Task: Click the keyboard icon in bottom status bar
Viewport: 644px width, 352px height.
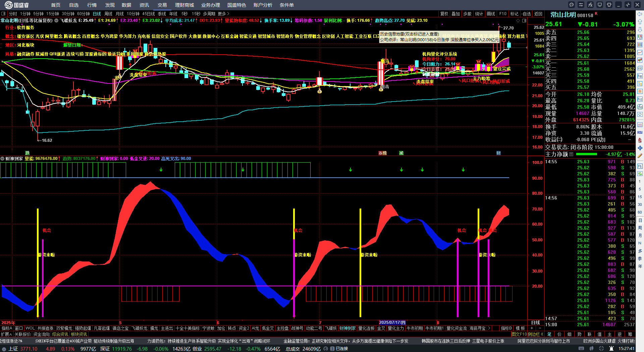Action: tap(581, 349)
